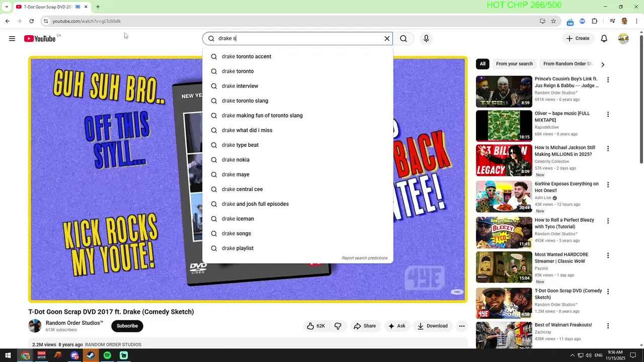This screenshot has width=644, height=362.
Task: Open the account avatar menu
Action: pos(623,39)
